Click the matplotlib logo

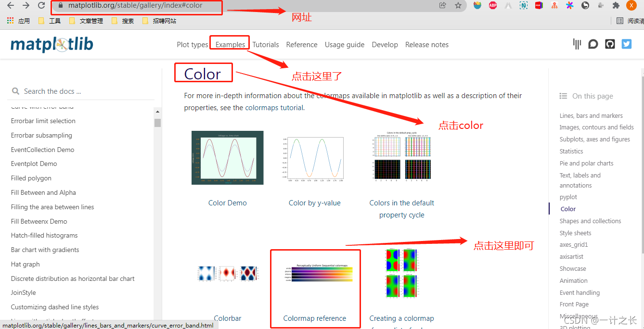pyautogui.click(x=52, y=45)
